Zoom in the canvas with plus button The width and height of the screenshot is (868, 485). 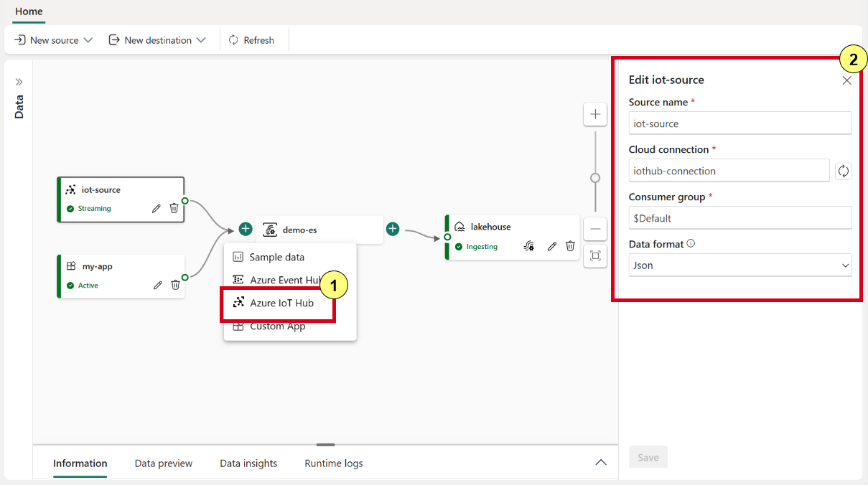click(x=595, y=114)
